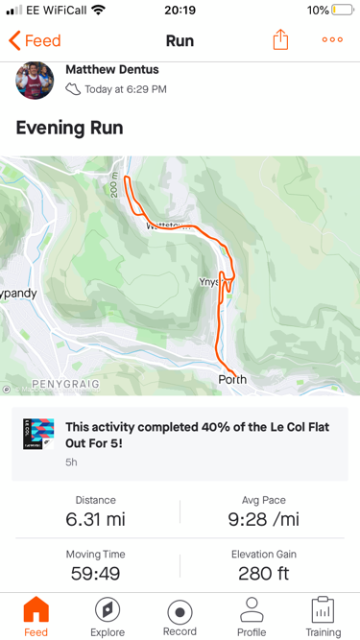Open Matthew Dentus's profile picture
Viewport: 360px width, 640px height.
[x=35, y=80]
